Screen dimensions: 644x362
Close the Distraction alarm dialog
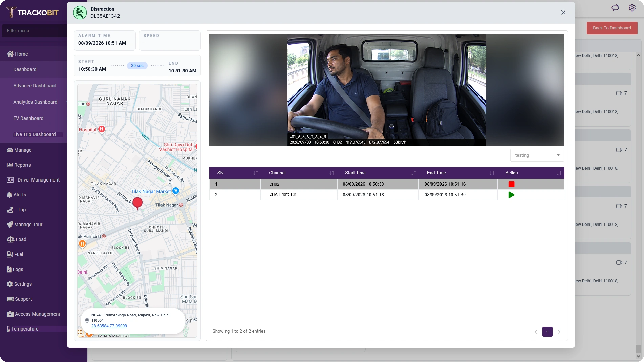pos(563,13)
